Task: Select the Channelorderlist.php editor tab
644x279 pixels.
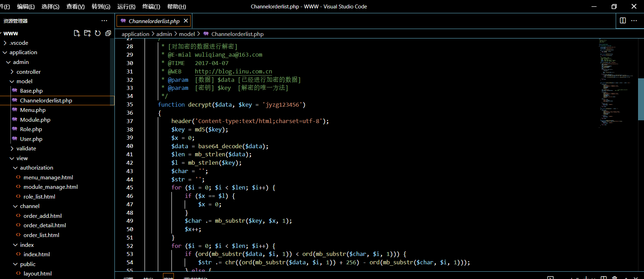Action: pyautogui.click(x=154, y=21)
